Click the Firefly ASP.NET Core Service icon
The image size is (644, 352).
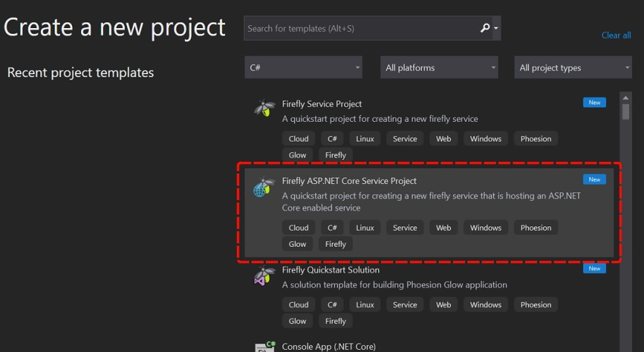pos(264,187)
